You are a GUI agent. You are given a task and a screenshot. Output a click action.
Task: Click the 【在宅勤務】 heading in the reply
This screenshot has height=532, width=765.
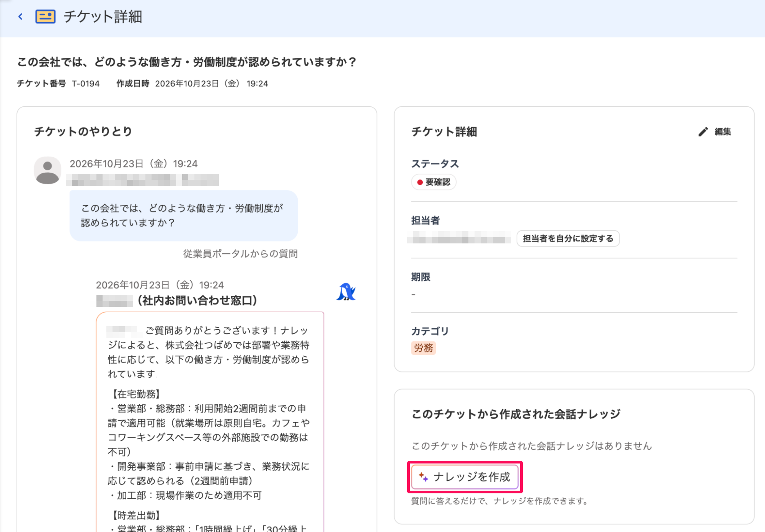point(136,394)
